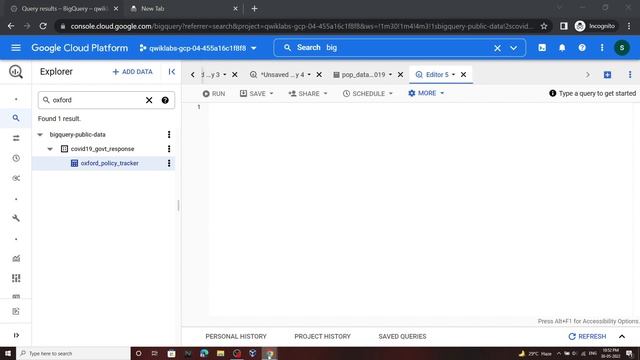
Task: Open actions menu for oxford_policy_tracker
Action: coord(169,163)
